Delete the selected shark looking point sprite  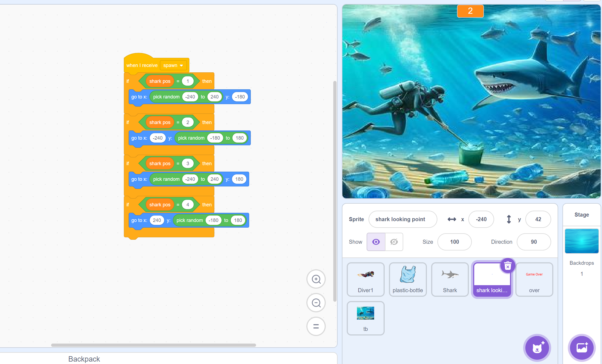pos(508,266)
